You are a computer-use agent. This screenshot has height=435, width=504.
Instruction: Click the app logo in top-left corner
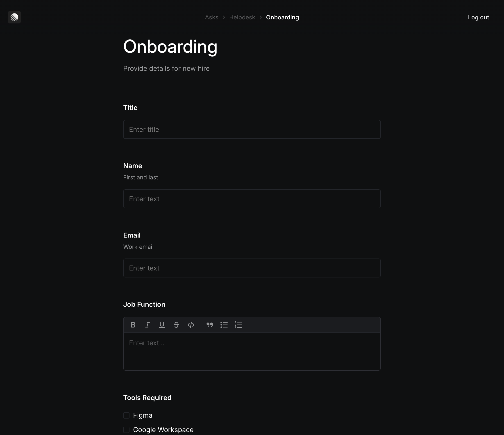[14, 17]
